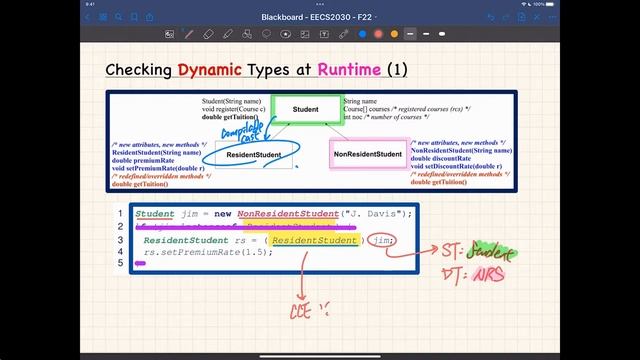Open the Blackboard - EECS2030 - F22 title dropdown

319,18
